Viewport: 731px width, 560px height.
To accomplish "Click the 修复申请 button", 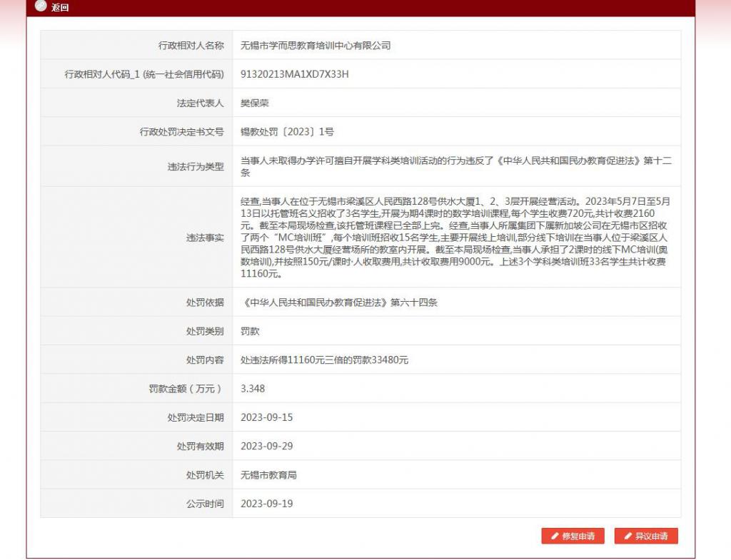I will 573,536.
